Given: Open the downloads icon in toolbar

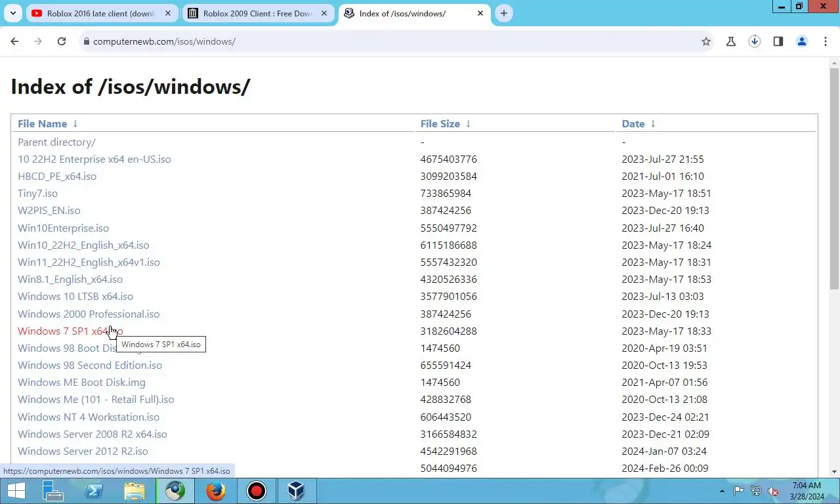Looking at the screenshot, I should [755, 41].
